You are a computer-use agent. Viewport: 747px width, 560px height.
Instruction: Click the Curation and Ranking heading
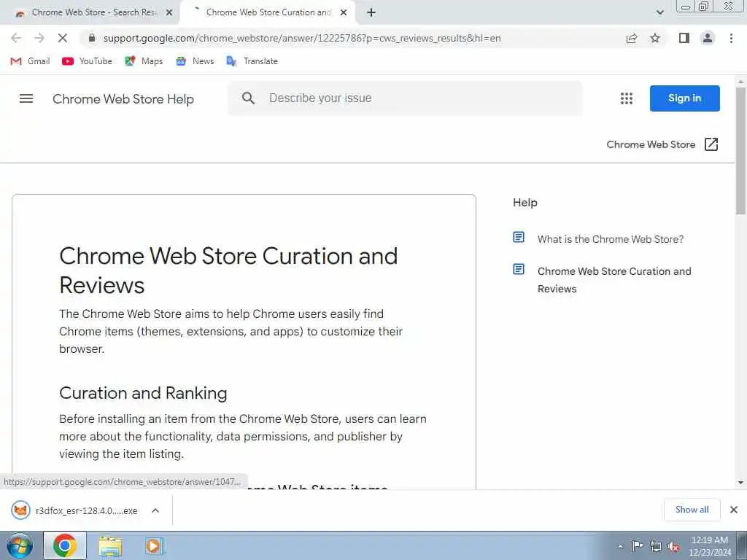[143, 393]
